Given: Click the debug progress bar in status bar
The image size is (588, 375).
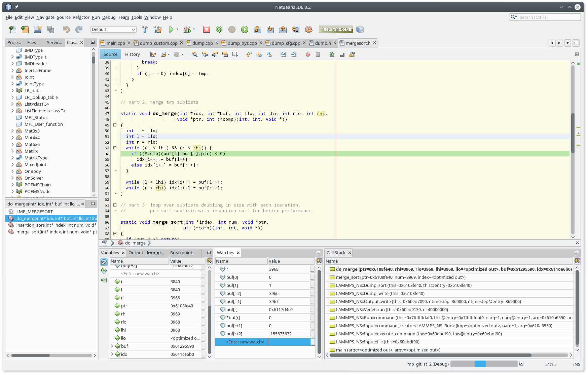Looking at the screenshot, I should 484,364.
